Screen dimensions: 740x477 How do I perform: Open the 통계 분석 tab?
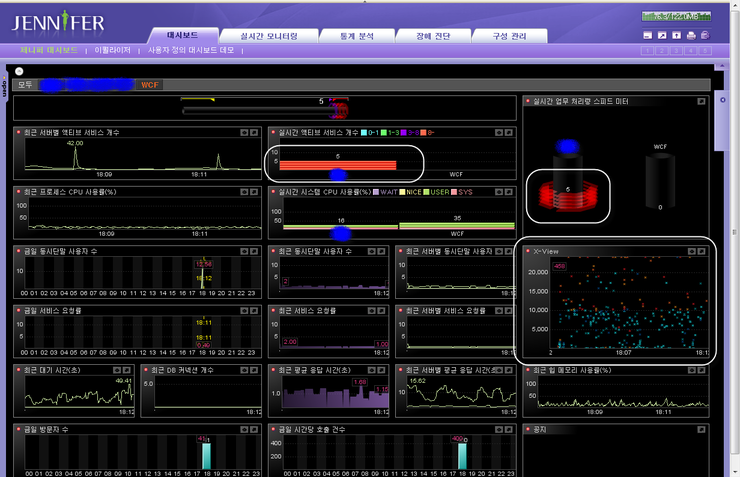point(357,36)
